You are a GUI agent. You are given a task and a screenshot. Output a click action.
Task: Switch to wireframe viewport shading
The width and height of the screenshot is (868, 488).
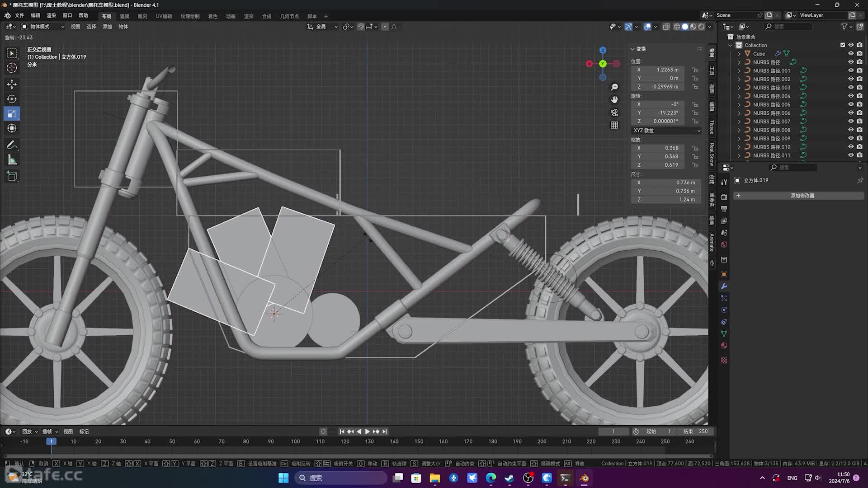click(x=677, y=27)
